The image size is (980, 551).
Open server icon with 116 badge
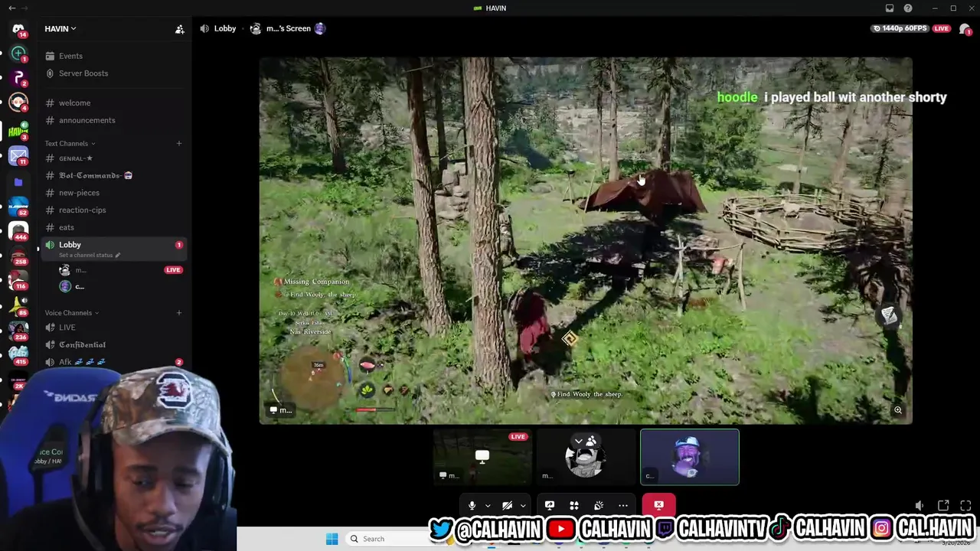tap(18, 280)
